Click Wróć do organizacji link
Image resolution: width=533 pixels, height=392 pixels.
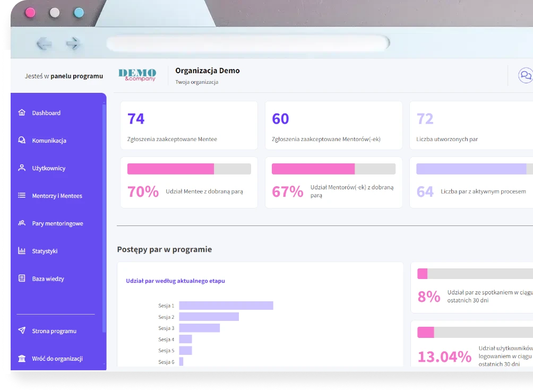pyautogui.click(x=58, y=359)
